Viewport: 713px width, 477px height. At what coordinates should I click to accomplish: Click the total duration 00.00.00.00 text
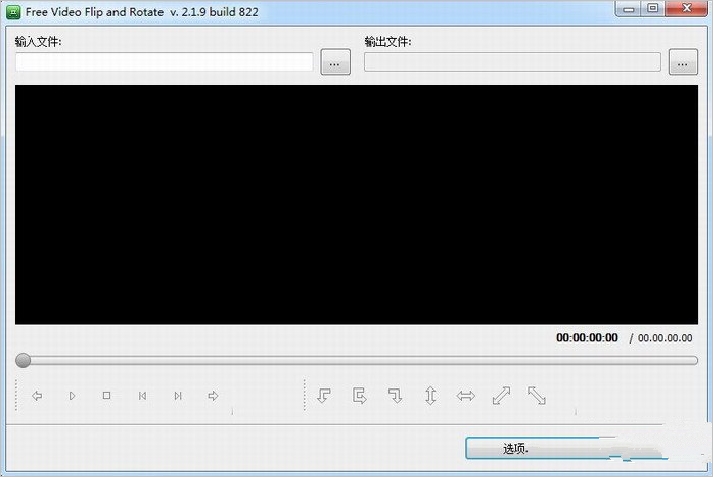[x=665, y=338]
